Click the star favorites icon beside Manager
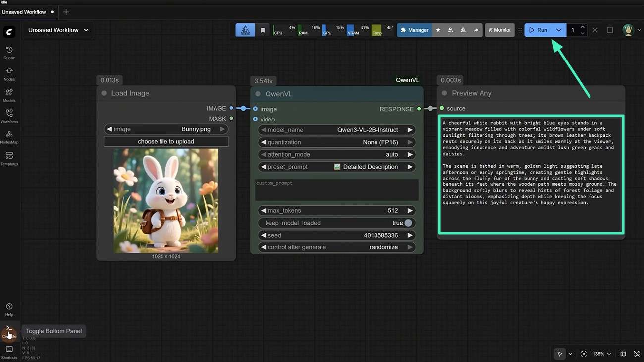 (438, 30)
